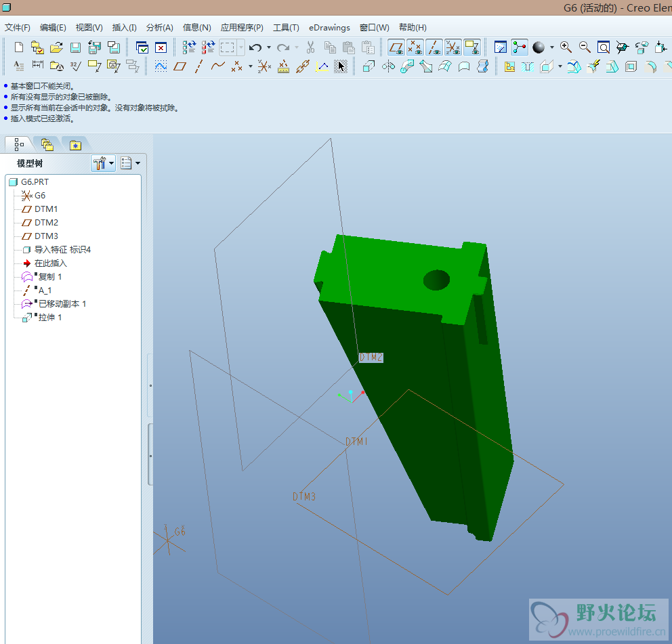This screenshot has width=672, height=644.
Task: Open the model tree show dropdown
Action: click(129, 163)
